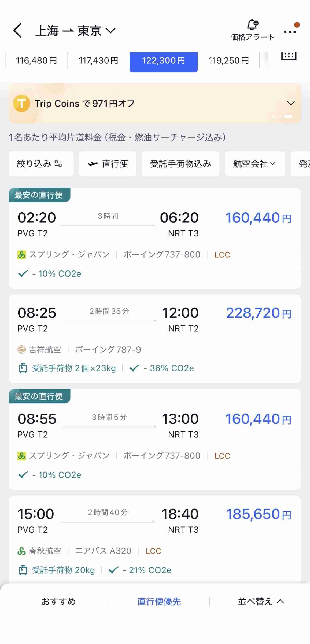Toggle the 直行便 direct flight filter
The width and height of the screenshot is (310, 644).
108,164
